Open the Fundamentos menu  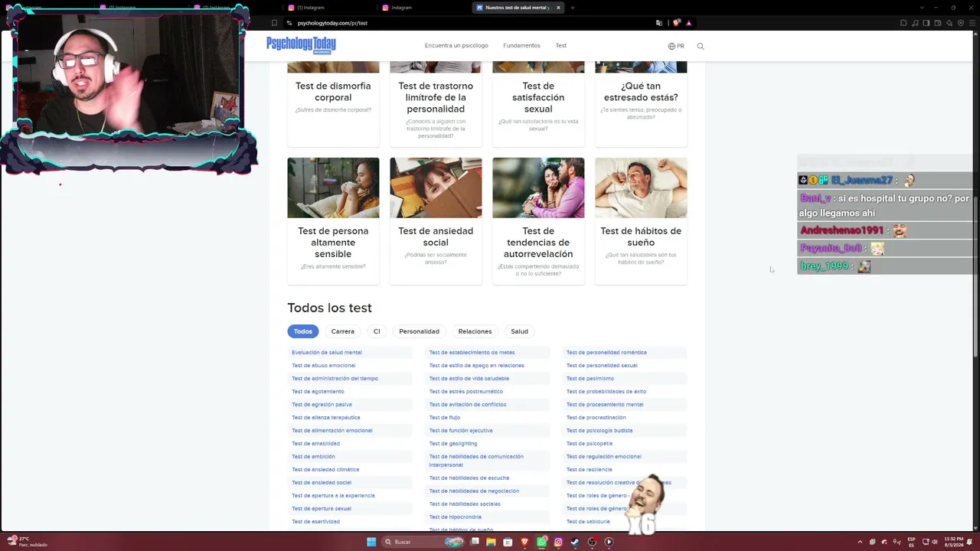521,46
